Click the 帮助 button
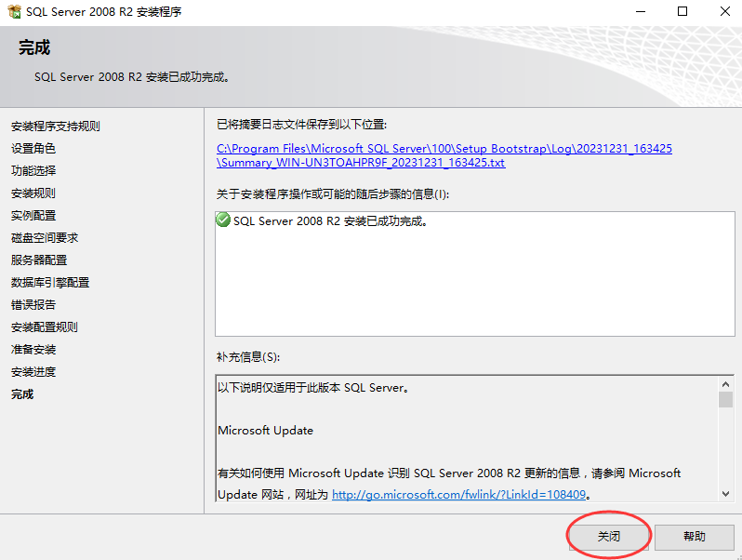 tap(695, 537)
